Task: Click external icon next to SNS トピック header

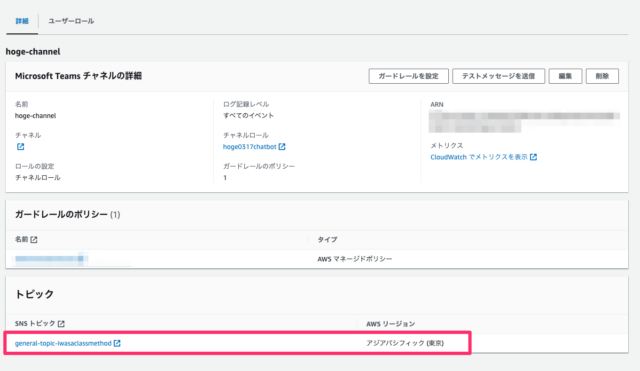Action: coord(61,324)
